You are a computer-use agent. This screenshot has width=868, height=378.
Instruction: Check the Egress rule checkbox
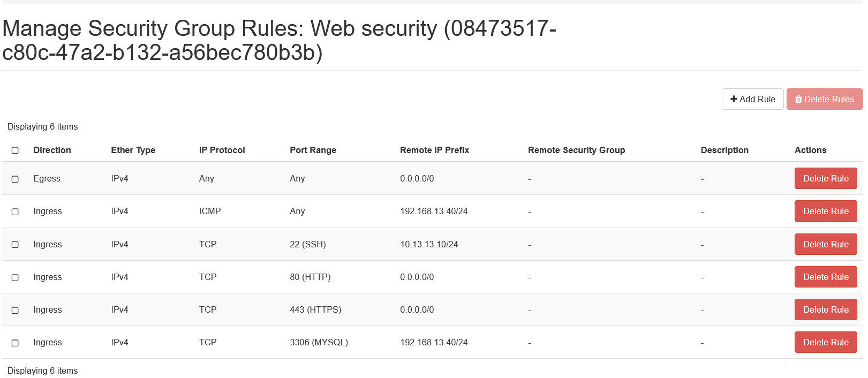click(15, 179)
